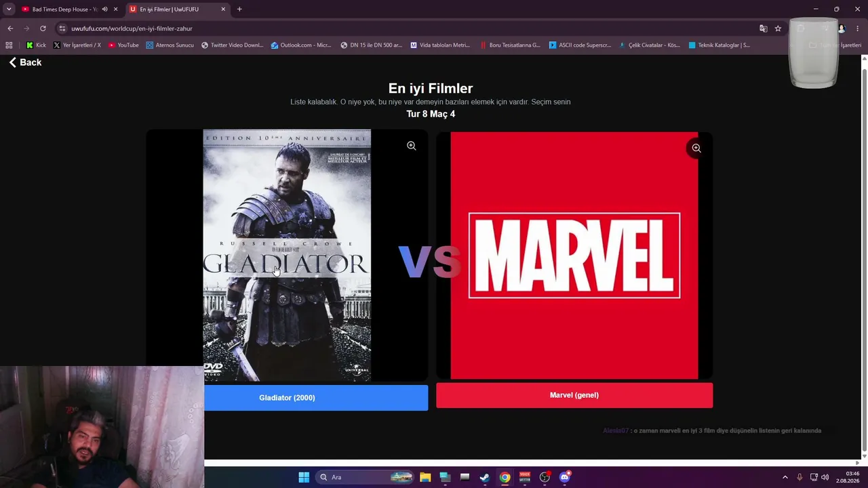The width and height of the screenshot is (868, 488).
Task: Pick the Gladiator poster image
Action: pyautogui.click(x=287, y=256)
